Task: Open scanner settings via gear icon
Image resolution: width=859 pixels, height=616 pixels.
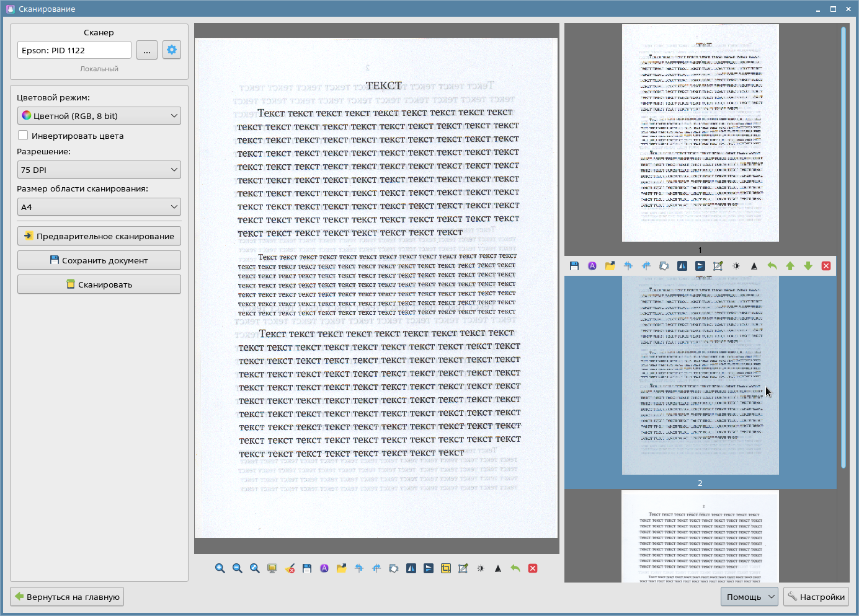Action: [x=172, y=50]
